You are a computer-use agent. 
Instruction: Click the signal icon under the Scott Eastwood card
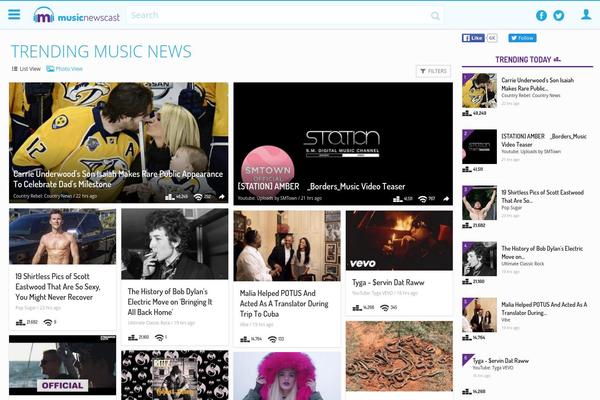tap(48, 323)
